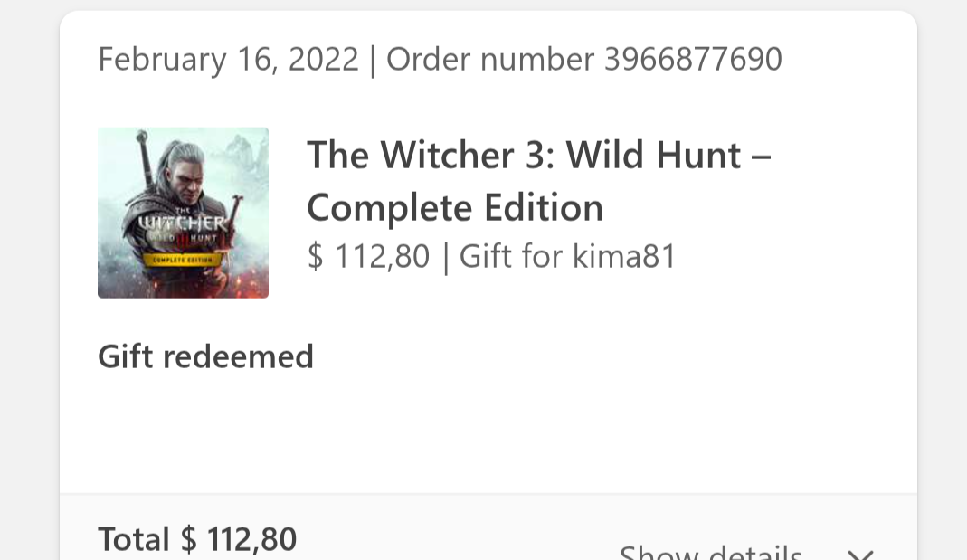Viewport: 967px width, 560px height.
Task: Click the Total label in the footer
Action: tap(133, 539)
